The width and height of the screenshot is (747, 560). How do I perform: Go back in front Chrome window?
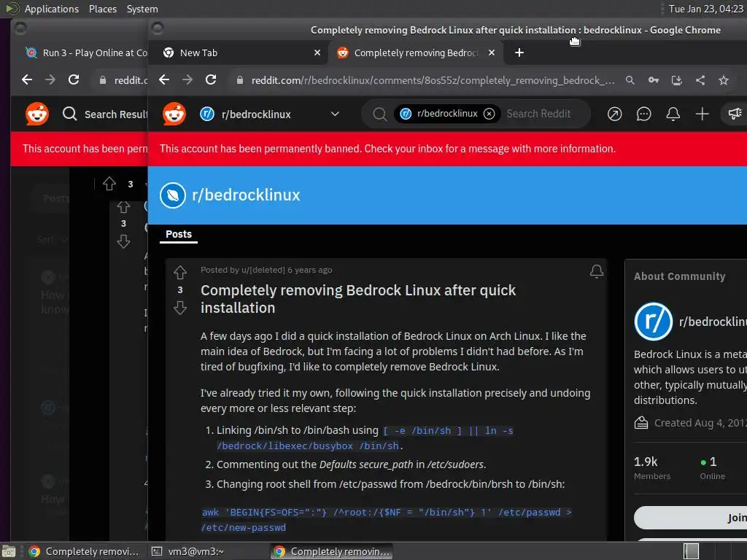164,80
